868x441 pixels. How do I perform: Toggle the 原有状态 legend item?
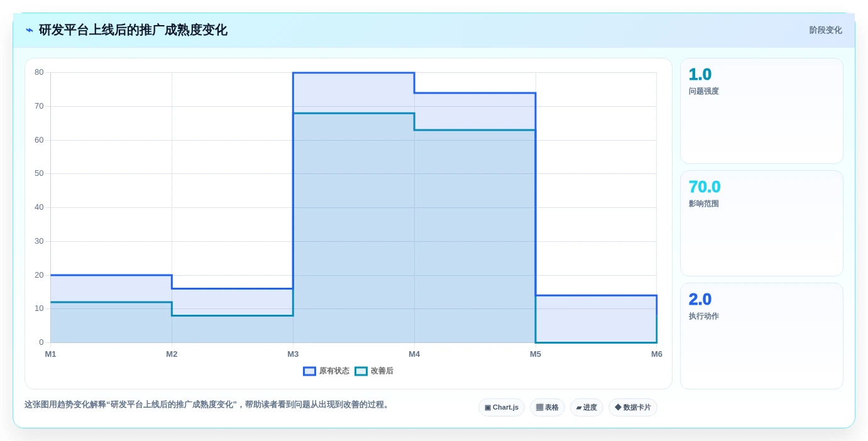coord(326,371)
